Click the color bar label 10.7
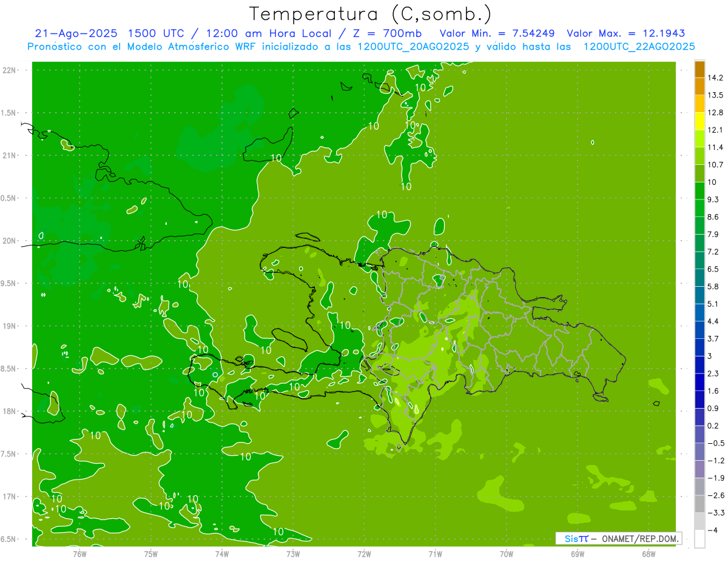The image size is (728, 562). click(715, 165)
